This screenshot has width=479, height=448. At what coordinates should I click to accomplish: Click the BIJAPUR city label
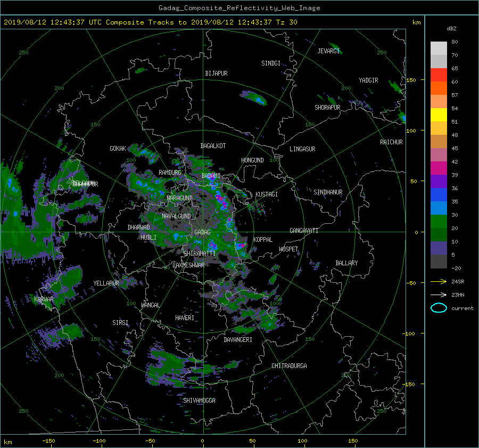[x=216, y=74]
